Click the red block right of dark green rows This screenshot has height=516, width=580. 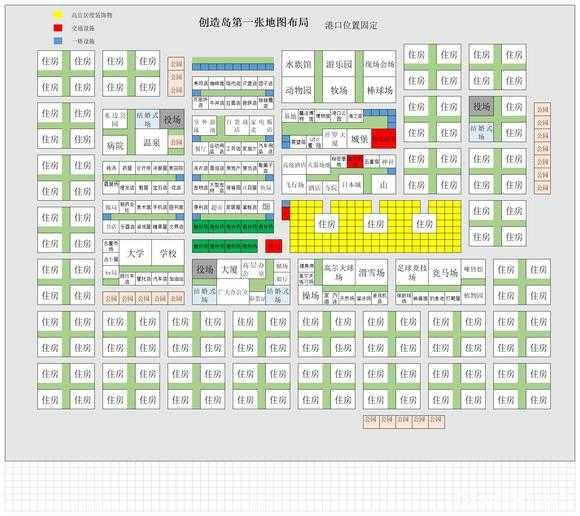point(274,246)
